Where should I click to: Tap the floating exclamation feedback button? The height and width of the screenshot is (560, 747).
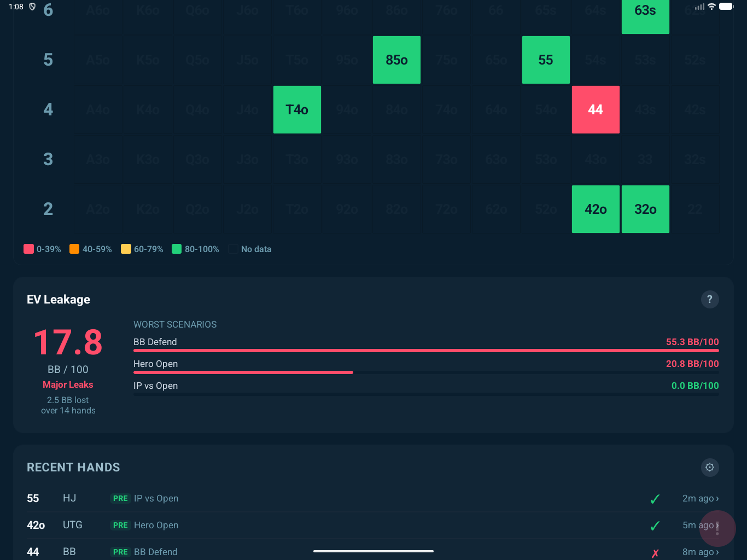(717, 528)
